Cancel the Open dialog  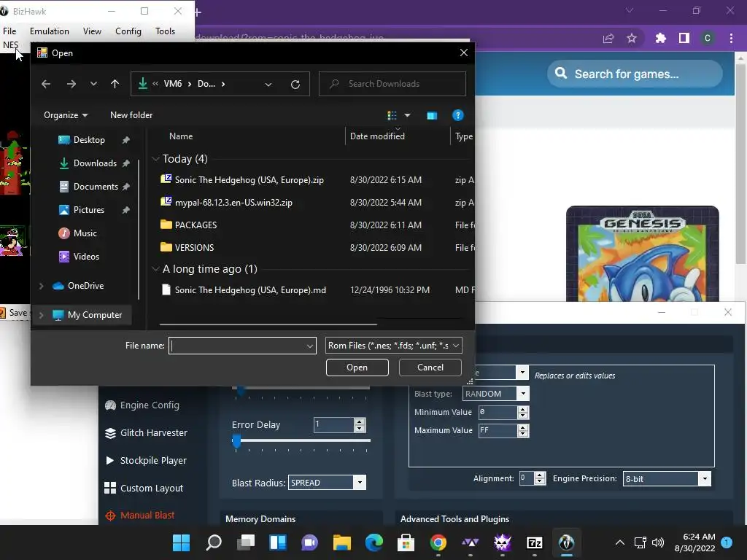(x=430, y=367)
